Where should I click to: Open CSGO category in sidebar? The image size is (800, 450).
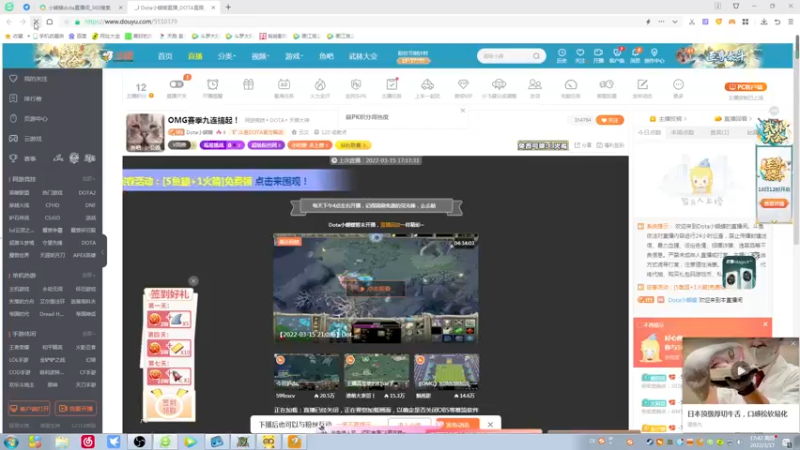[52, 217]
